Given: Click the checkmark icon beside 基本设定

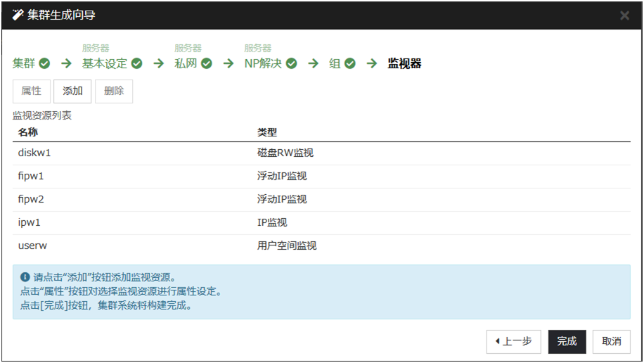Looking at the screenshot, I should tap(137, 64).
